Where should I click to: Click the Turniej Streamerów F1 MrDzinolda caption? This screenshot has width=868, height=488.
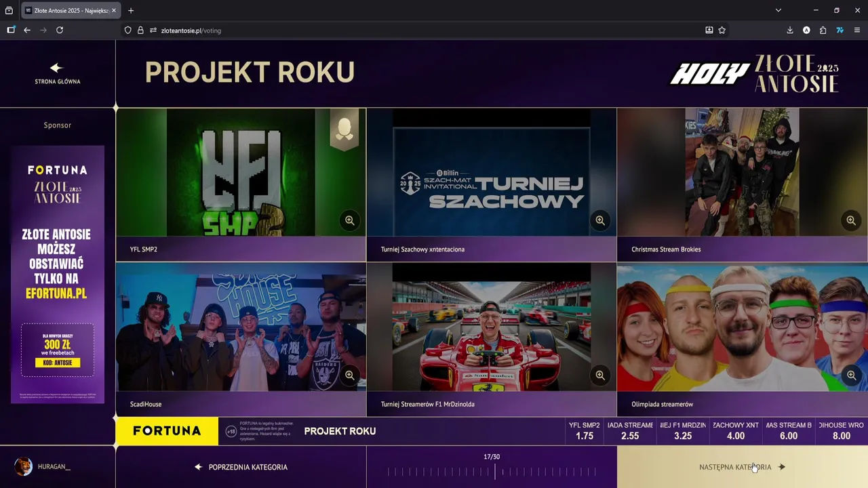(x=427, y=404)
